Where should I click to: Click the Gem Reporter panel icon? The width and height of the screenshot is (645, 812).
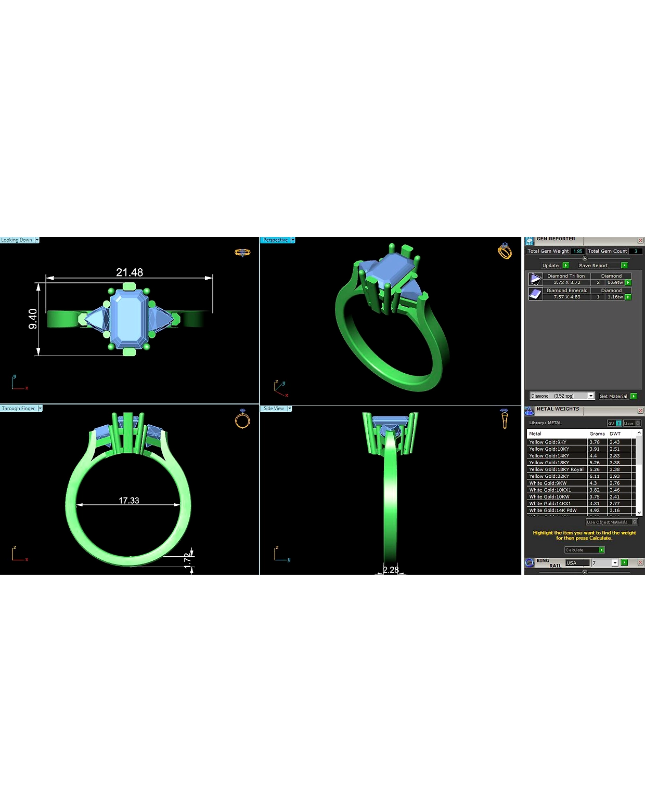(x=530, y=241)
